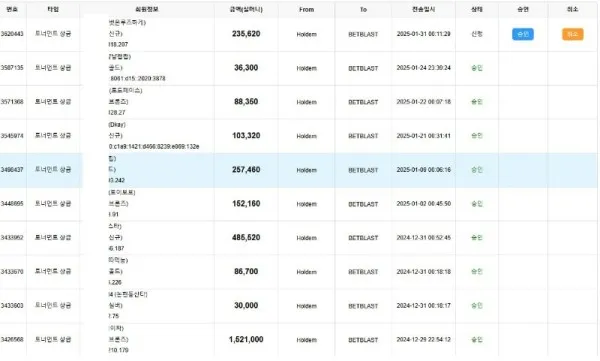Select the 번호 column header
600x361 pixels.
(x=12, y=9)
